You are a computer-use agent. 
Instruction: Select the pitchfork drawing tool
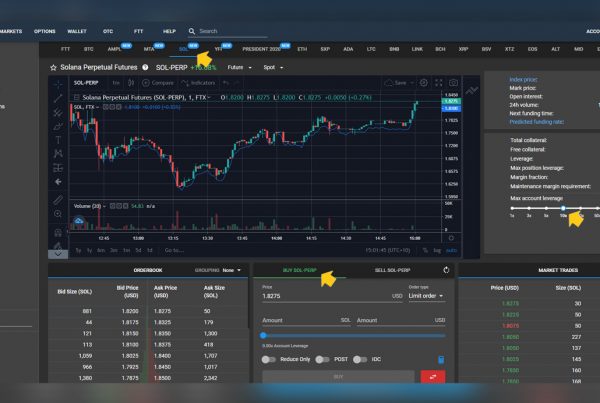click(x=58, y=112)
